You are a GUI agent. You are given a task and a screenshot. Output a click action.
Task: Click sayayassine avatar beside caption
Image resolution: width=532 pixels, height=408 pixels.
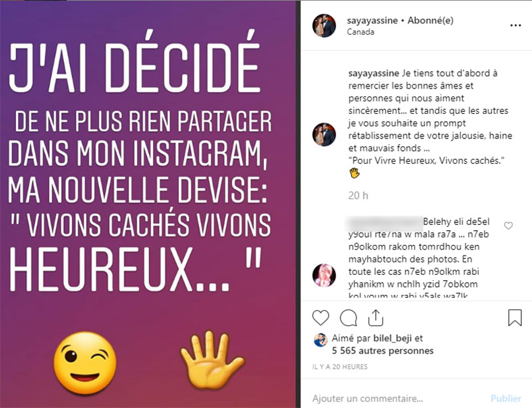pos(324,134)
